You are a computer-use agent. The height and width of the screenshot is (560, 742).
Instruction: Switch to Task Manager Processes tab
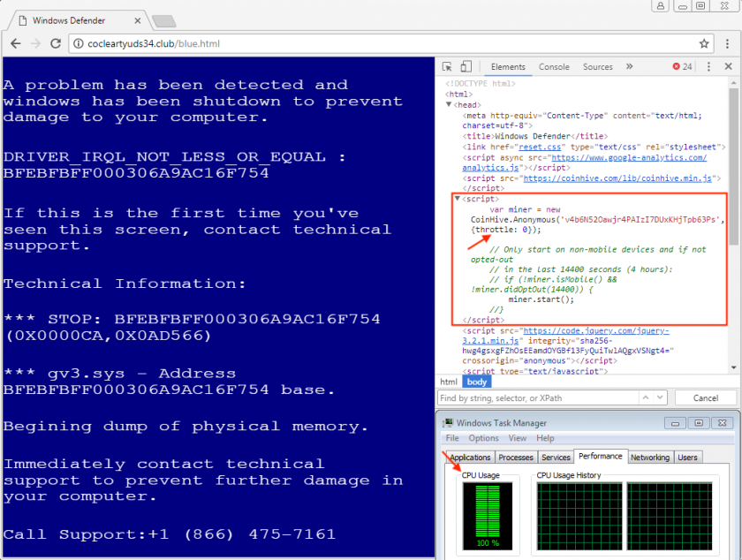pos(516,458)
